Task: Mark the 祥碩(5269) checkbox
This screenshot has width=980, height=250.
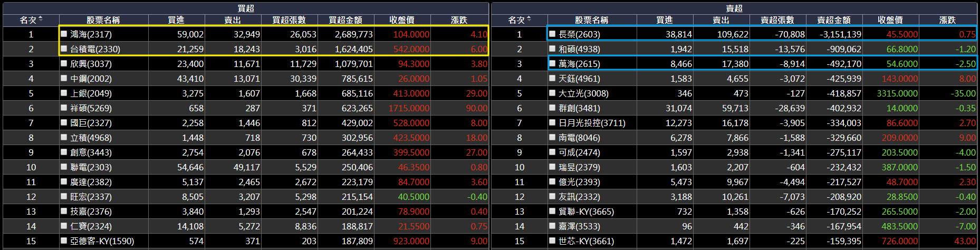Action: (64, 108)
